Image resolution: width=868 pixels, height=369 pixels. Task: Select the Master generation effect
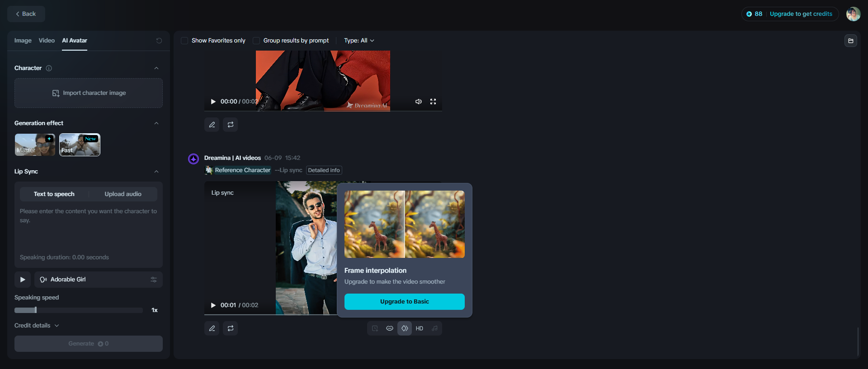click(35, 145)
